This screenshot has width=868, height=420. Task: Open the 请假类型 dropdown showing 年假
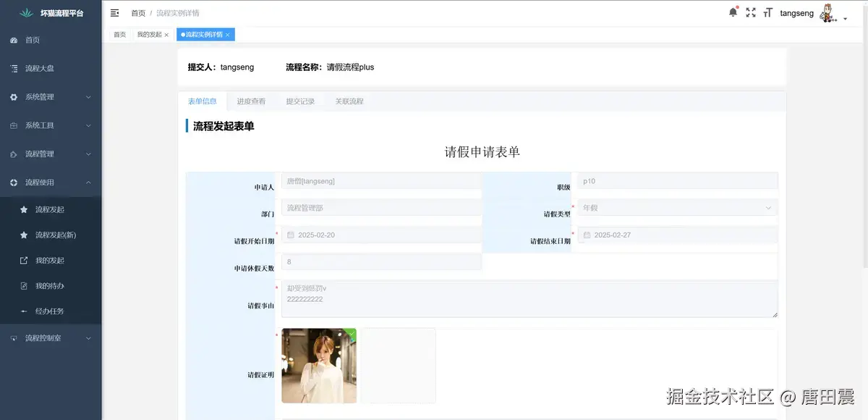pyautogui.click(x=677, y=208)
